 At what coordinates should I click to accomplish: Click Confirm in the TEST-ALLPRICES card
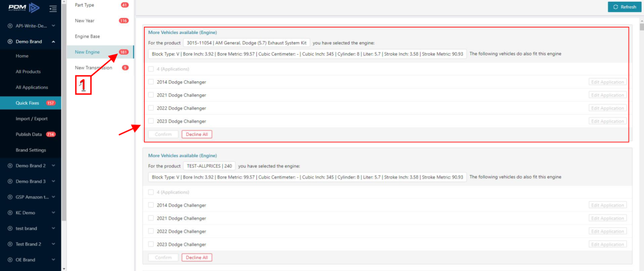[x=163, y=258]
